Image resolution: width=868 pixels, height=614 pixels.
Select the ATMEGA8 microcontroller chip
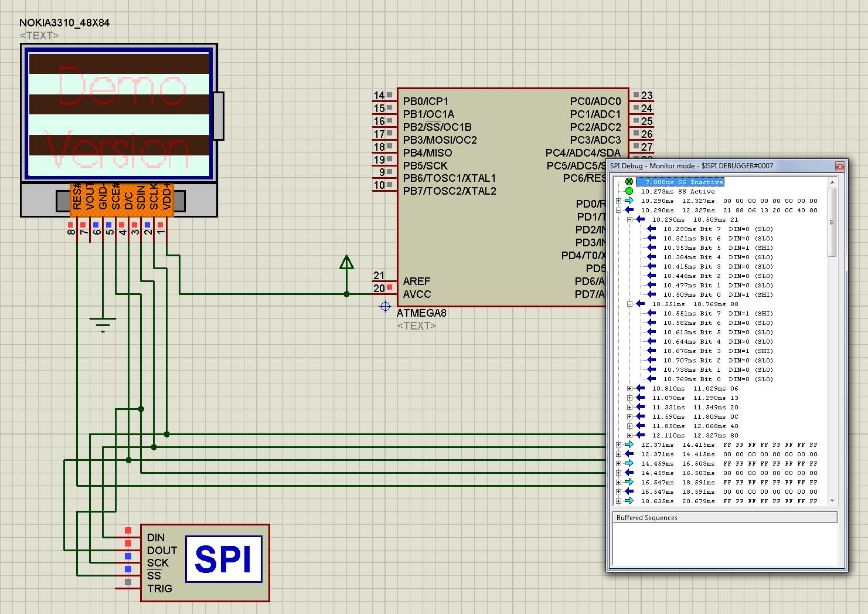513,197
